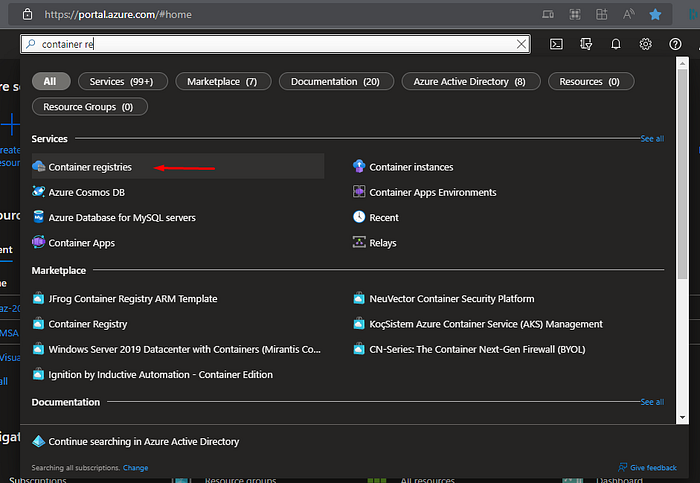This screenshot has width=700, height=483.
Task: Click the search magnifier icon
Action: pos(30,44)
